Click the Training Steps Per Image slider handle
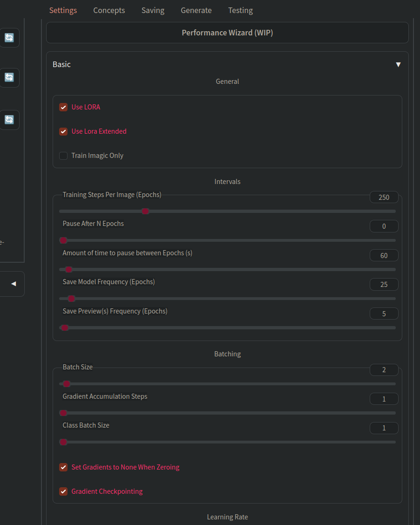The height and width of the screenshot is (525, 420). coord(145,211)
